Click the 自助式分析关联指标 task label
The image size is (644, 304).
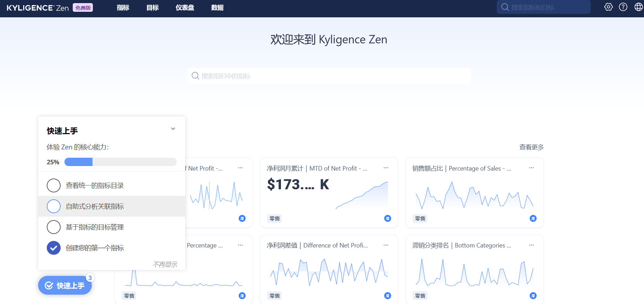(x=95, y=206)
